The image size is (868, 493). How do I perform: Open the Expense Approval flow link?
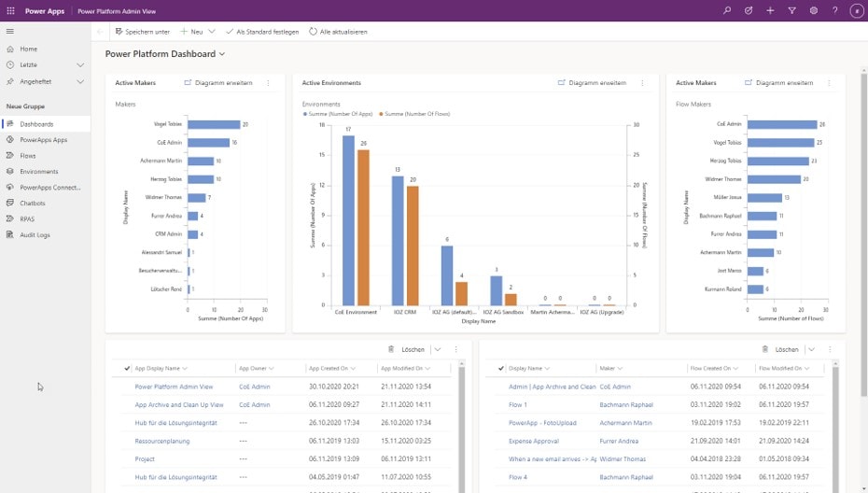click(x=534, y=442)
